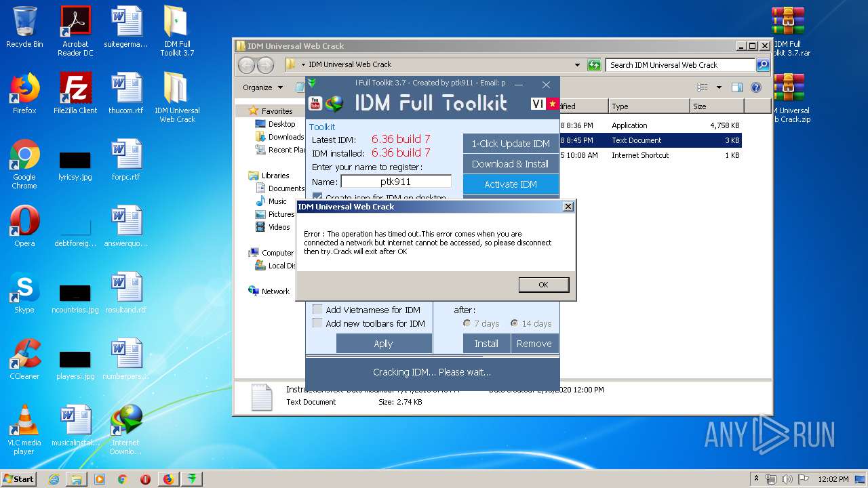Click the Install button in toolkit
The width and height of the screenshot is (868, 488).
486,344
